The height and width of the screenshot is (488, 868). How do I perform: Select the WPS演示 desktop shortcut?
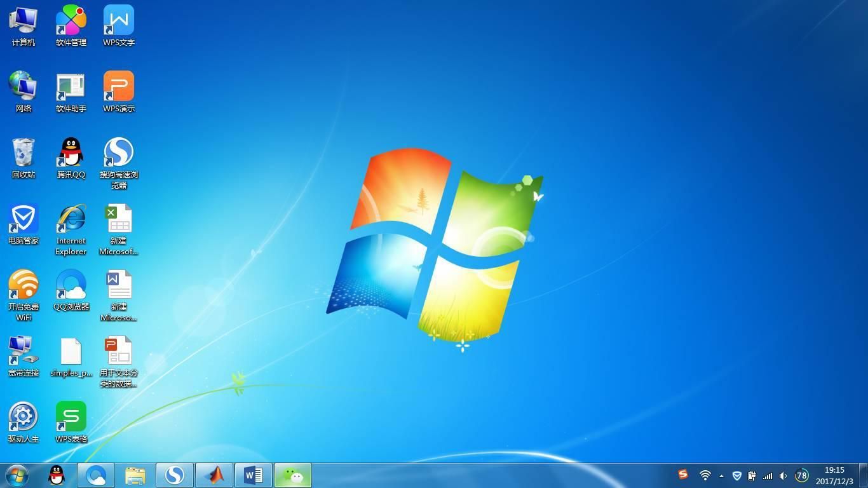pos(119,92)
